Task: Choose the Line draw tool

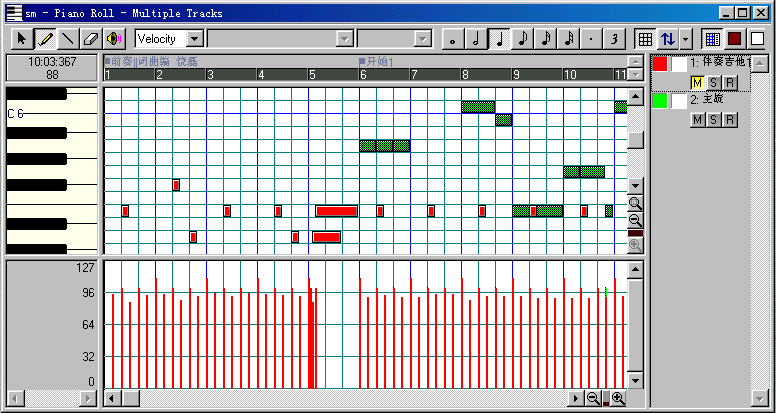Action: click(x=68, y=39)
